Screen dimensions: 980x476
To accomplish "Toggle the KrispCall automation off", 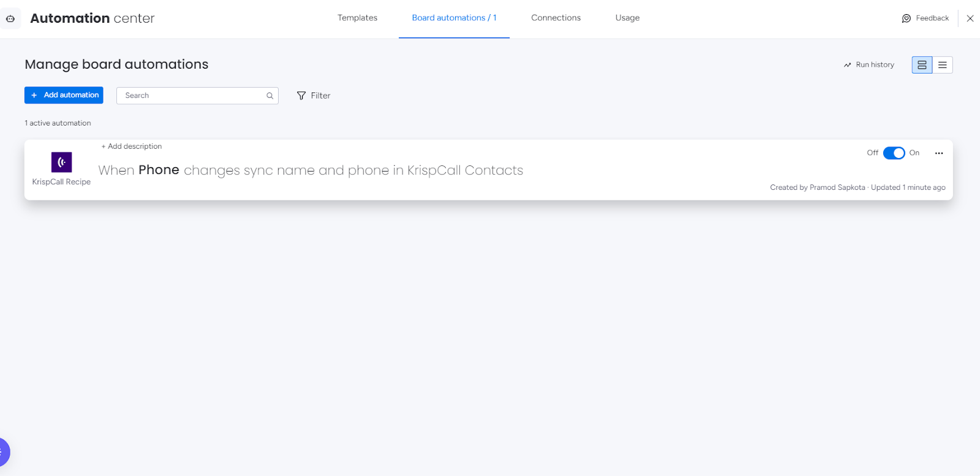I will [894, 153].
